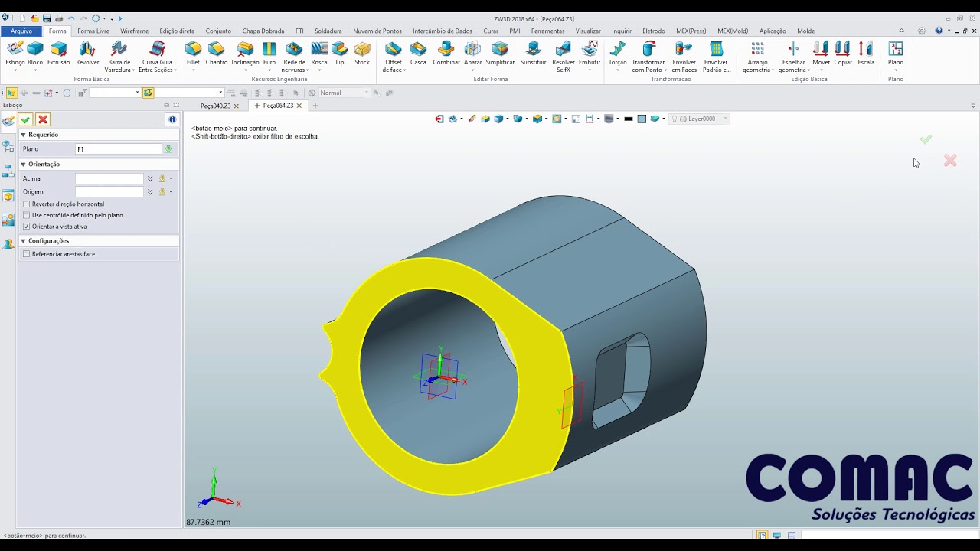The image size is (980, 551).
Task: Open the help question mark icon
Action: click(939, 31)
